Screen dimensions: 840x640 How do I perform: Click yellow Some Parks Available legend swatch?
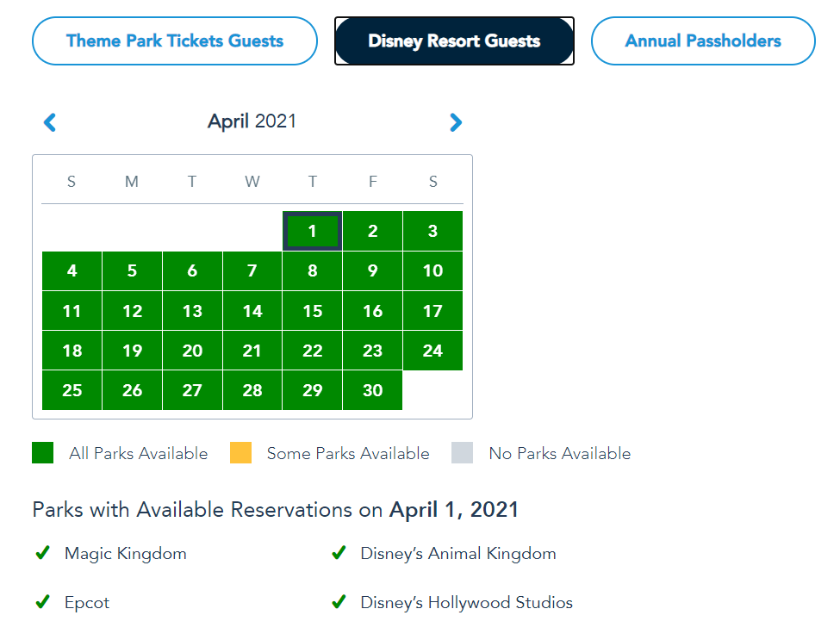click(x=241, y=453)
